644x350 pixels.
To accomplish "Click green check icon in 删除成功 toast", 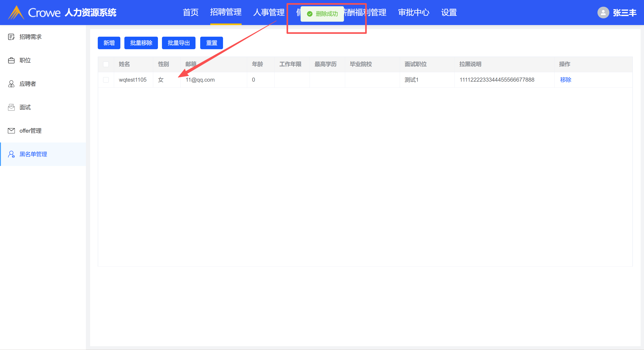I will (x=310, y=14).
